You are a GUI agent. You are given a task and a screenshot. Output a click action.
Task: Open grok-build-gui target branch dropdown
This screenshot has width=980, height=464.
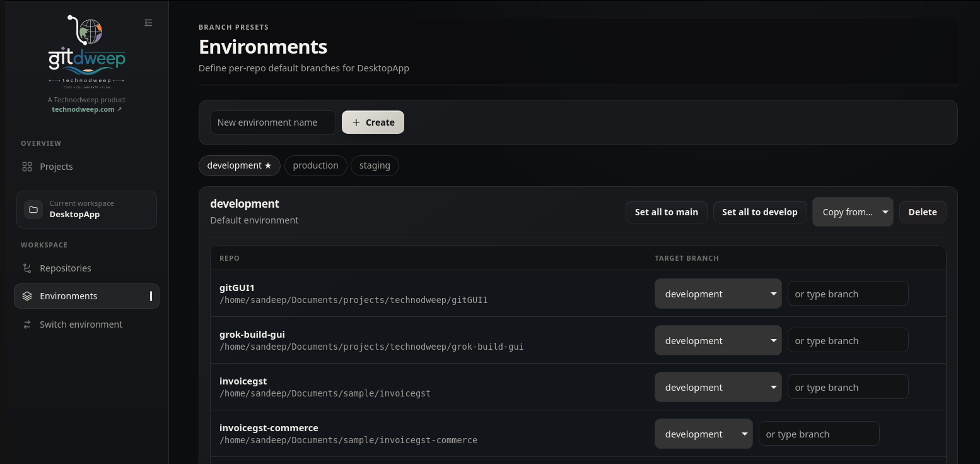(718, 340)
